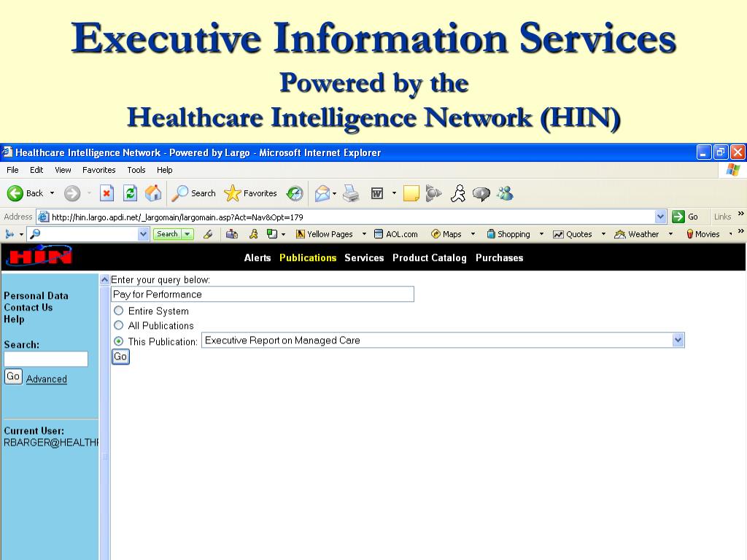Expand the AOL toolbar search box dropdown

(143, 234)
